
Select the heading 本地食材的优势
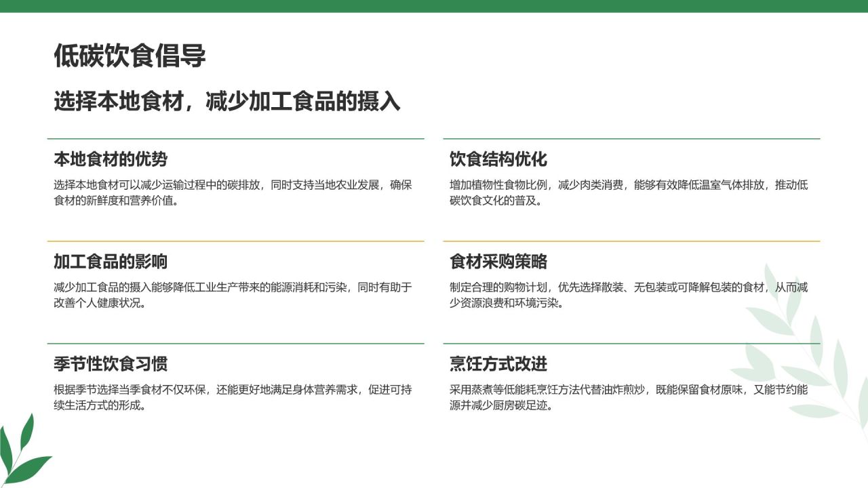click(x=111, y=159)
